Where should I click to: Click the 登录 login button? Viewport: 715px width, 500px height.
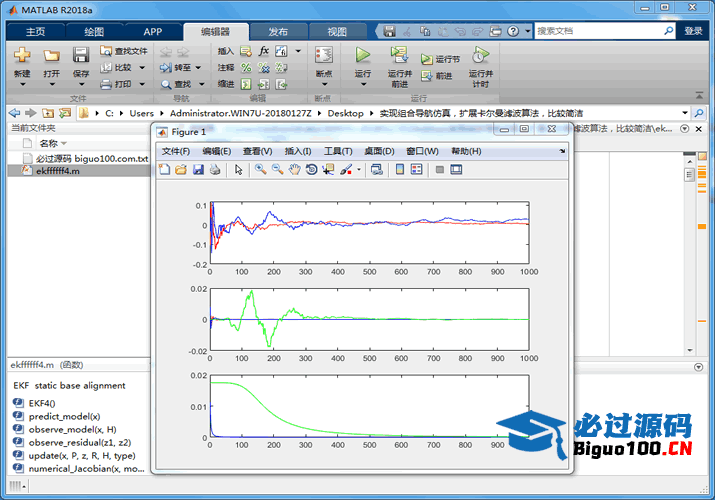click(693, 31)
